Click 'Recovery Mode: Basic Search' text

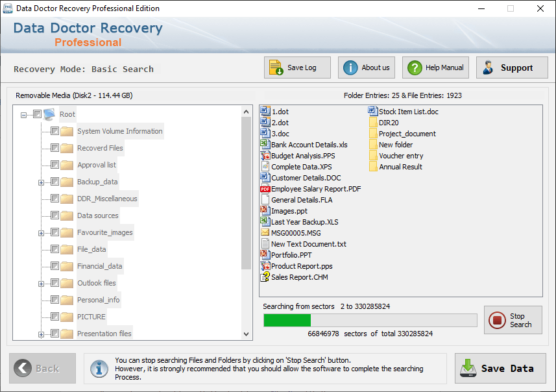84,69
